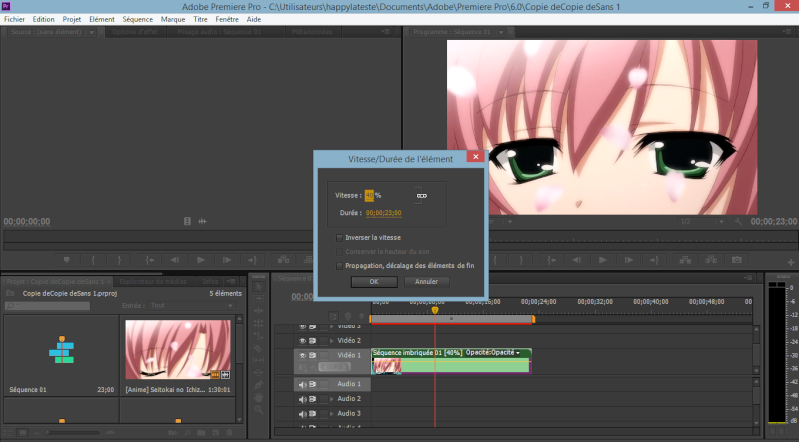Click Source monitor Step Forward button
799x442 pixels.
click(227, 260)
